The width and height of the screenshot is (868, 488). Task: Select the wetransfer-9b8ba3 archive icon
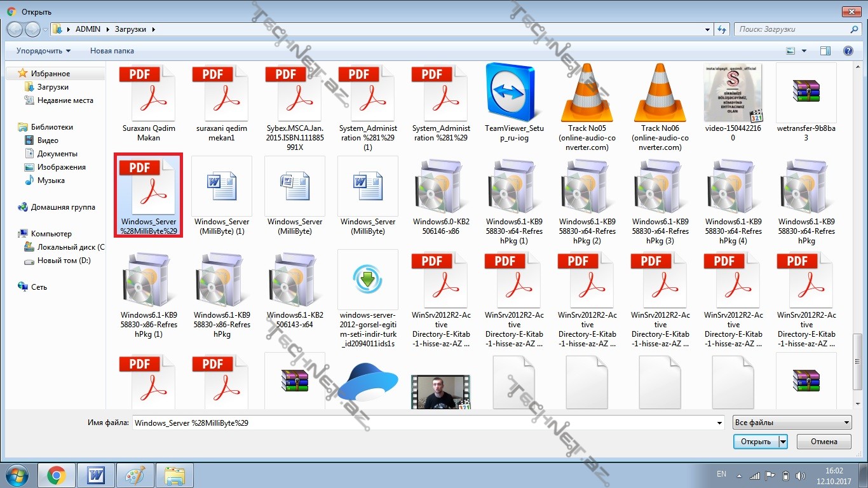[x=806, y=92]
